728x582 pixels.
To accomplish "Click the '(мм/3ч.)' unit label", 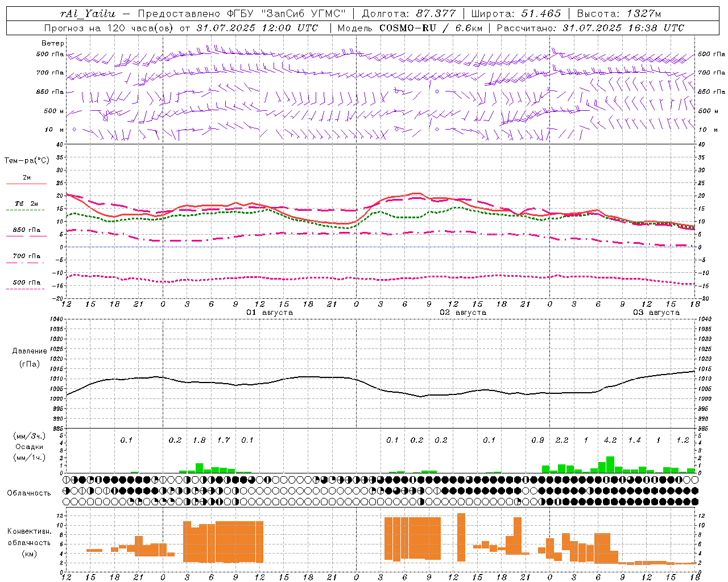I will point(29,436).
